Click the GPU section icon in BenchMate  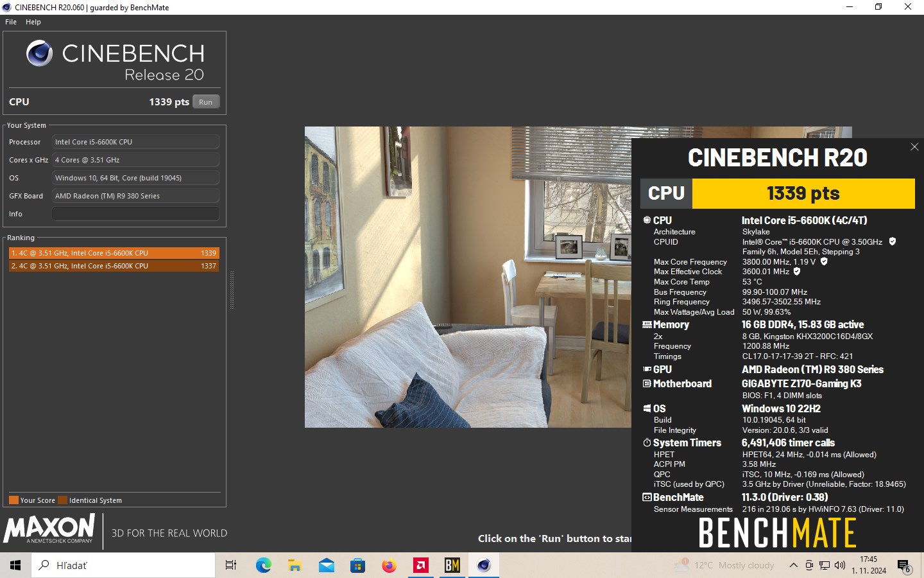[647, 369]
